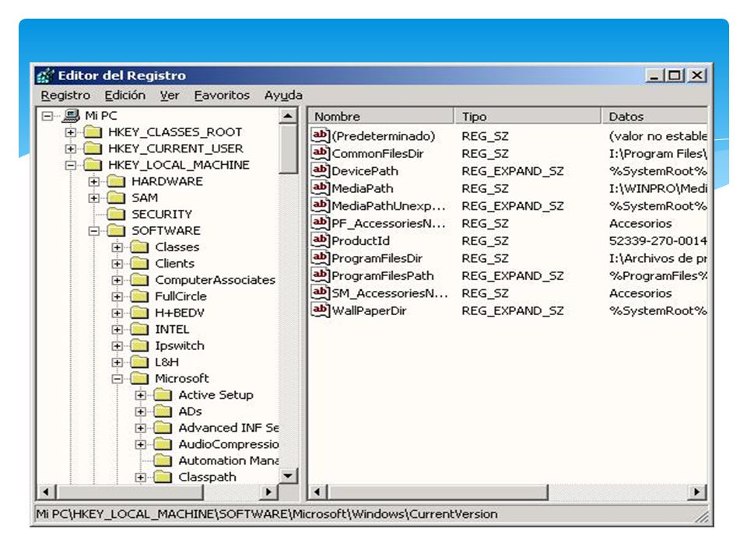Screen dimensions: 747x560
Task: Open the Registro menu
Action: pos(65,95)
